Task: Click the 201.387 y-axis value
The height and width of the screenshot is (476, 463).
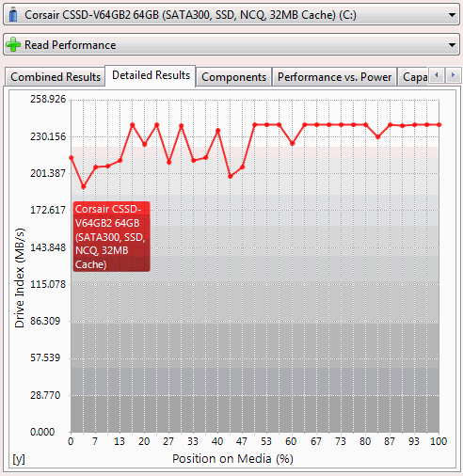Action: pos(48,173)
